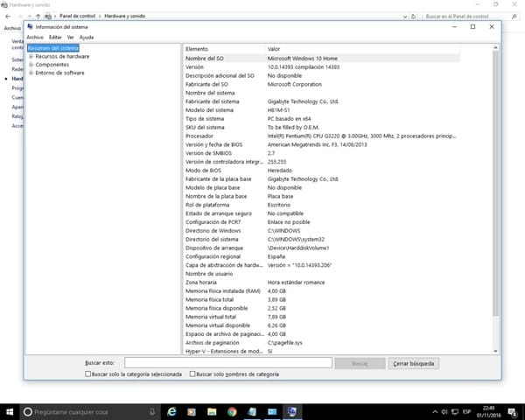Refresh the Control Panel address bar
This screenshot has height=420, width=525.
pyautogui.click(x=414, y=16)
